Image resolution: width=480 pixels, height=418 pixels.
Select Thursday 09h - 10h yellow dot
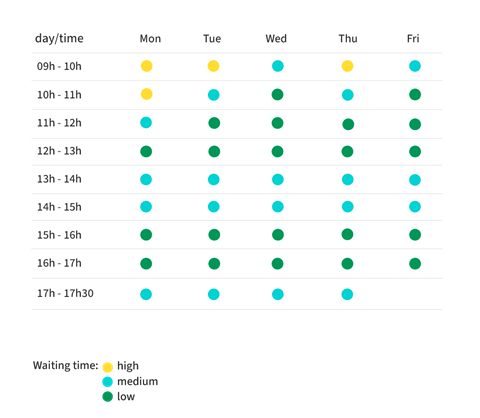pos(347,66)
